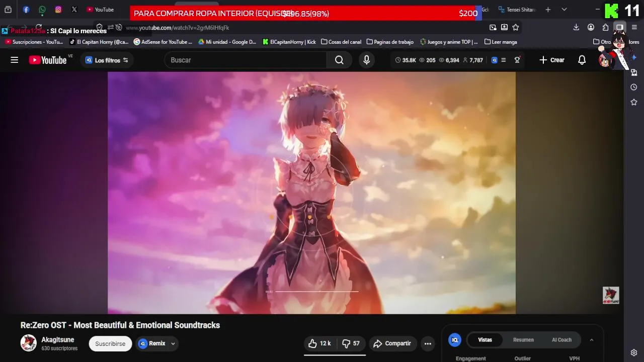644x362 pixels.
Task: Click the vidIQ Remix button
Action: tap(152, 344)
